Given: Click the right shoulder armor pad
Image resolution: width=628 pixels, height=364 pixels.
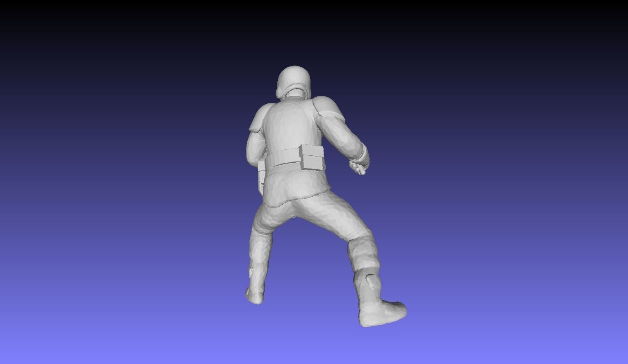Looking at the screenshot, I should point(329,108).
